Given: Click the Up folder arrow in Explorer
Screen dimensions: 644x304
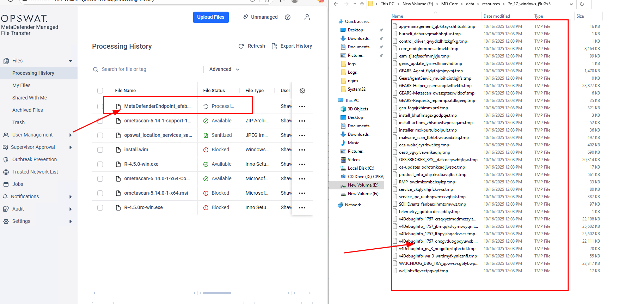Looking at the screenshot, I should 362,4.
